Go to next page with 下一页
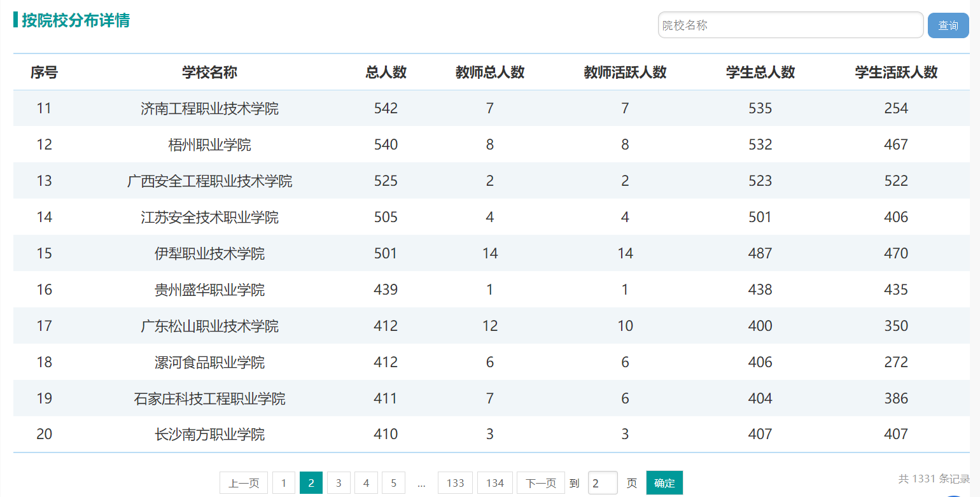 tap(541, 483)
